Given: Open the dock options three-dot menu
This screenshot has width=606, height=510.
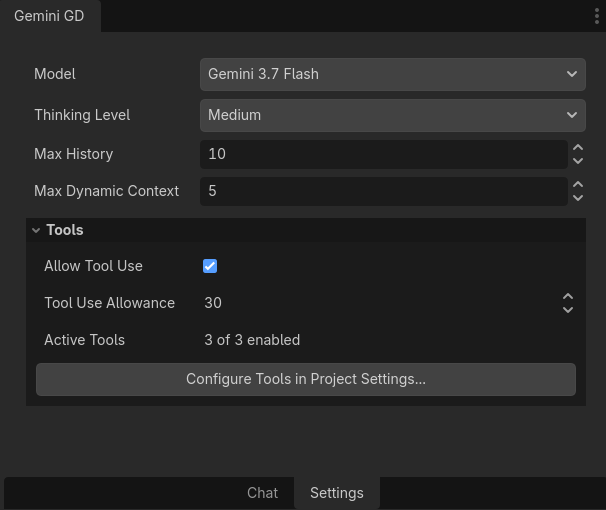Looking at the screenshot, I should coord(597,16).
